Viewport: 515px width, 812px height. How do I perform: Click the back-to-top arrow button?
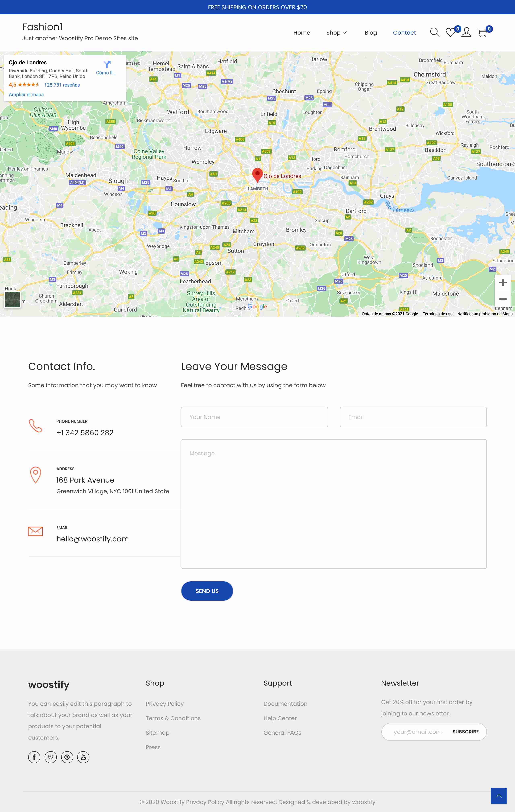tap(499, 796)
